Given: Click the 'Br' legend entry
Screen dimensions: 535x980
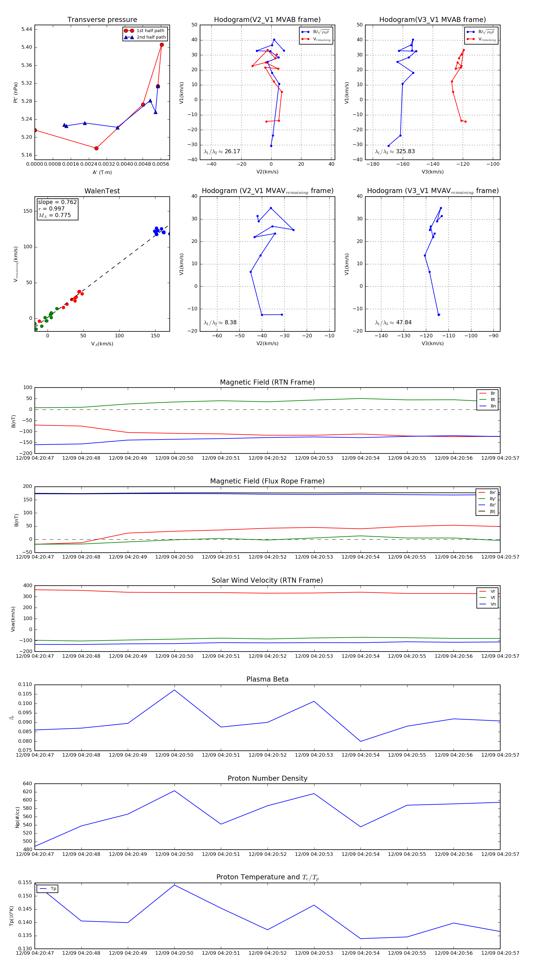Looking at the screenshot, I should click(488, 393).
